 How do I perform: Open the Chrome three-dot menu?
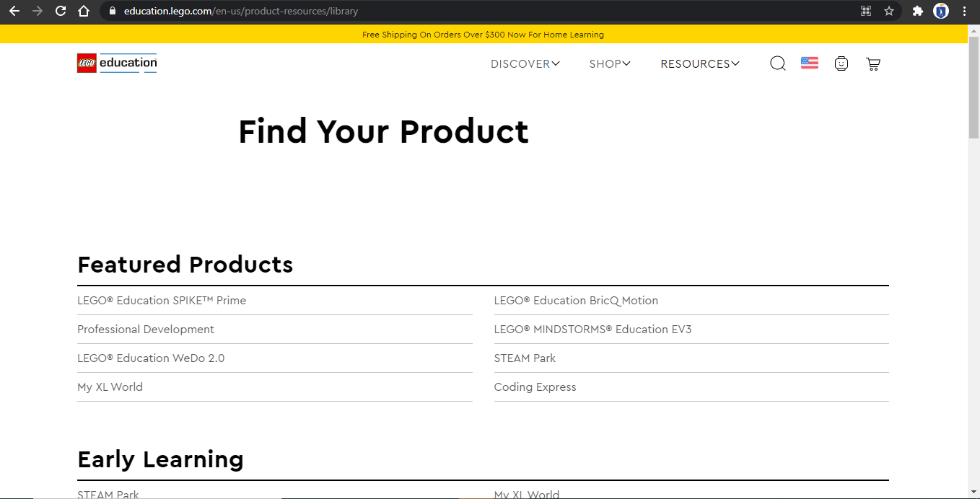click(964, 11)
